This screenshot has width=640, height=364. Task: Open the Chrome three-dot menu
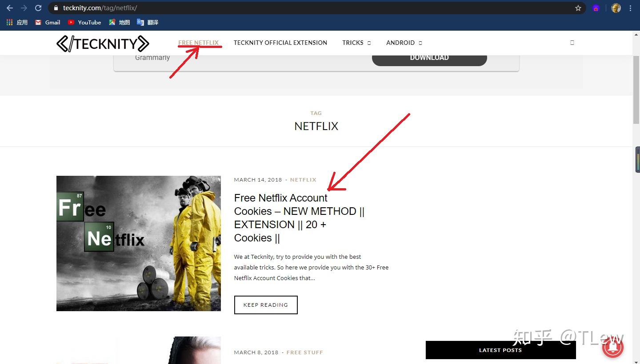(x=630, y=8)
